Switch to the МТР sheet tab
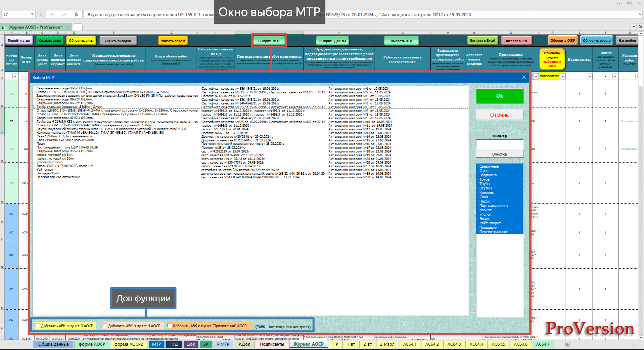Screen dimensions: 644x350 tap(156, 344)
